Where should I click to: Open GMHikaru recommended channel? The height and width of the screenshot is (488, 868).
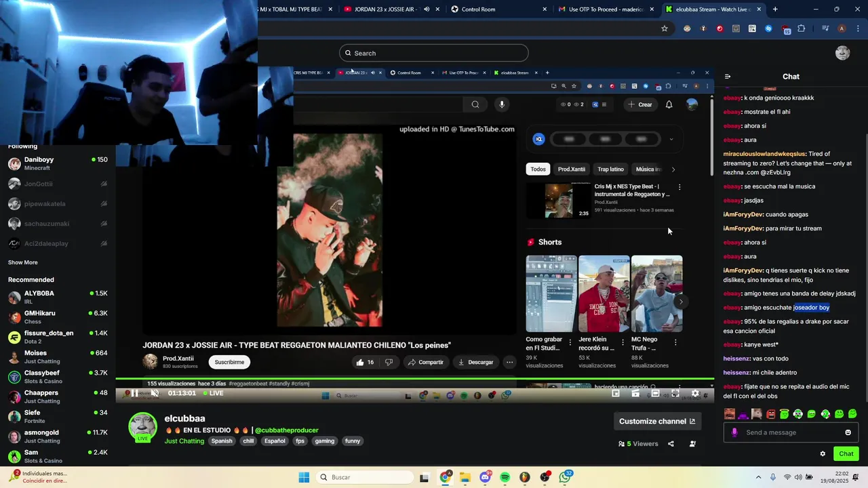(x=58, y=317)
